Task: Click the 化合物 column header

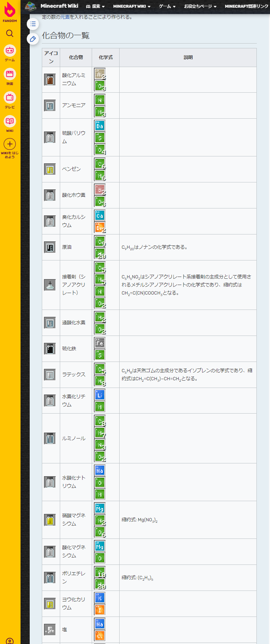Action: [x=76, y=58]
